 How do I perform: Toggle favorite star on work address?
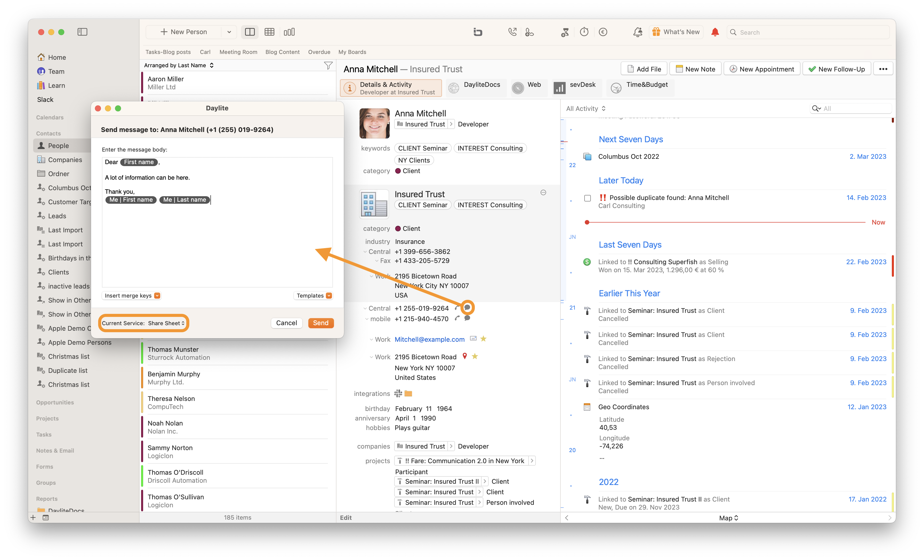point(475,356)
